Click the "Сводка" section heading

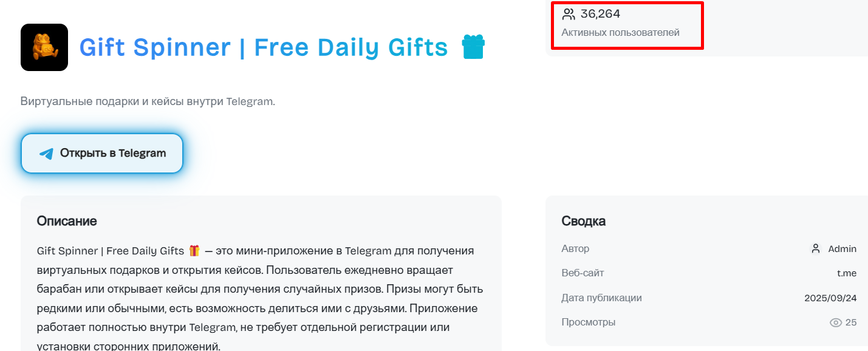[x=583, y=221]
